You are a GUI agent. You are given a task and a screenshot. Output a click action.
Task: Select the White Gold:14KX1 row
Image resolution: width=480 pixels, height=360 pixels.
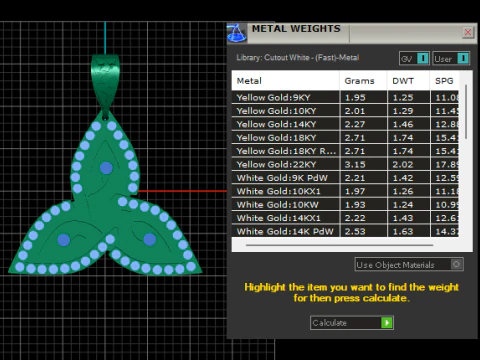(345, 218)
